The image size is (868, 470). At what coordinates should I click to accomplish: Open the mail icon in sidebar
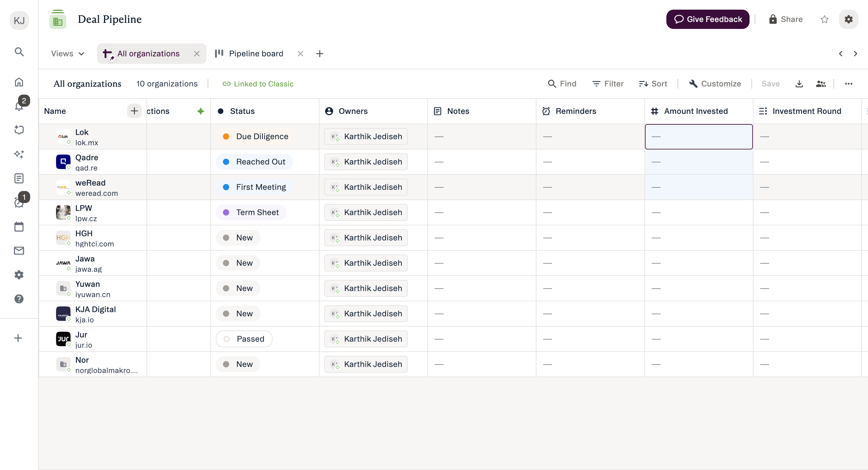point(19,251)
